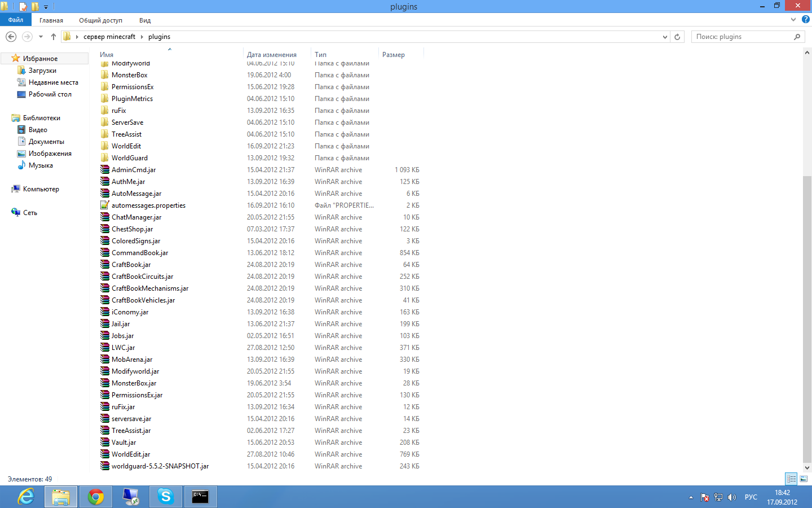Select Рабочий стол in sidebar
The height and width of the screenshot is (508, 812).
click(50, 94)
